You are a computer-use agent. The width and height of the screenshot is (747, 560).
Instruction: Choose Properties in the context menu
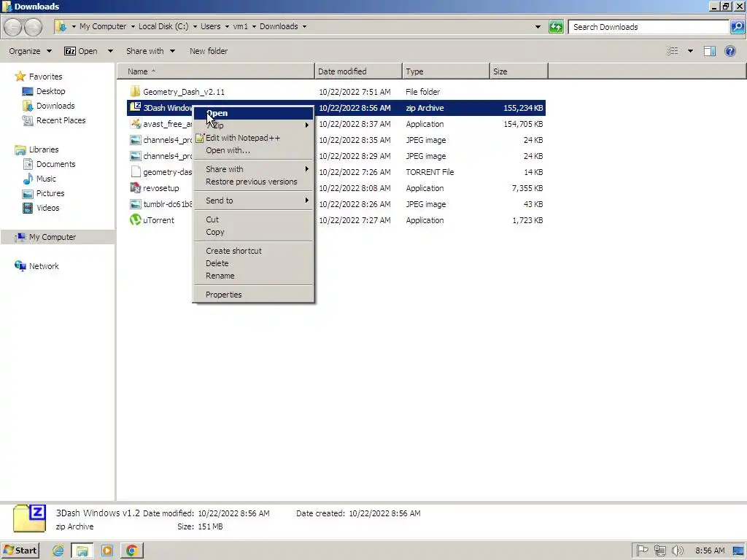pyautogui.click(x=253, y=295)
